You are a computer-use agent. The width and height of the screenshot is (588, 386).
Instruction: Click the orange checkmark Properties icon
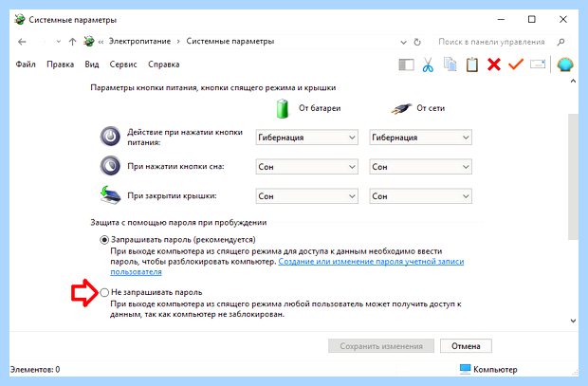(x=516, y=64)
